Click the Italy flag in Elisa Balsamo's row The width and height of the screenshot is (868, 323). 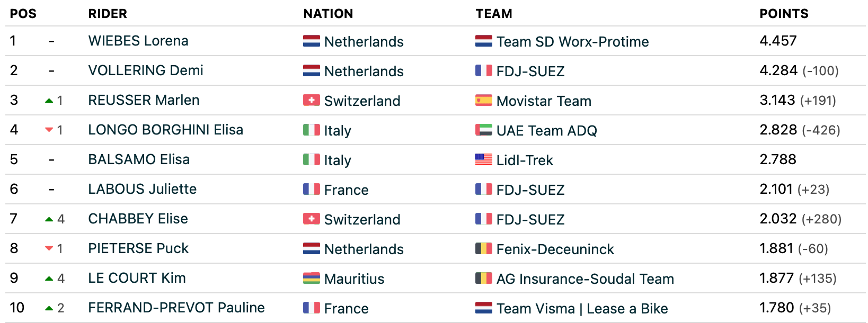[311, 159]
